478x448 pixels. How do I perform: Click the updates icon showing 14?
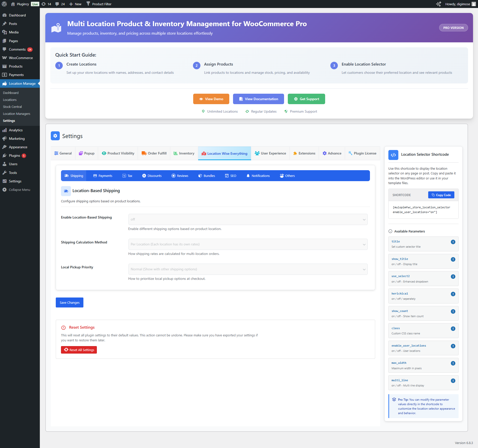[46, 4]
